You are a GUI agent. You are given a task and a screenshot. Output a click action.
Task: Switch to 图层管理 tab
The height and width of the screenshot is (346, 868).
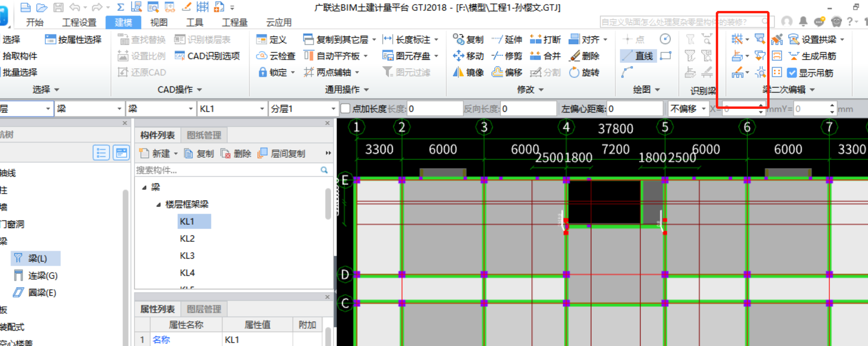click(x=204, y=309)
